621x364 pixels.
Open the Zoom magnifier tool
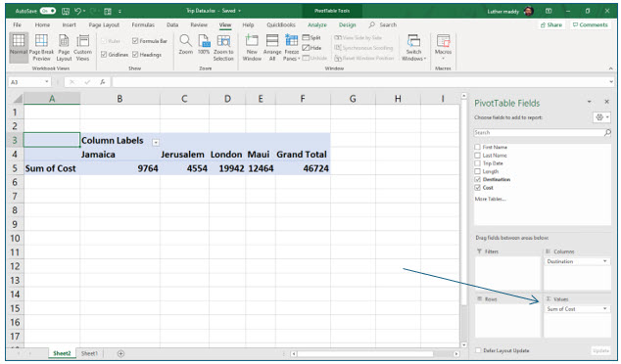click(x=185, y=44)
